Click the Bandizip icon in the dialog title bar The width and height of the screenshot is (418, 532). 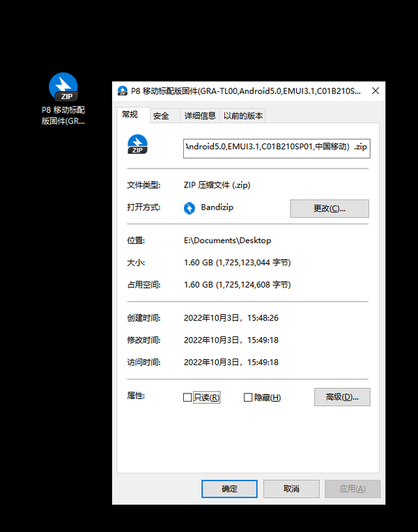[x=122, y=91]
